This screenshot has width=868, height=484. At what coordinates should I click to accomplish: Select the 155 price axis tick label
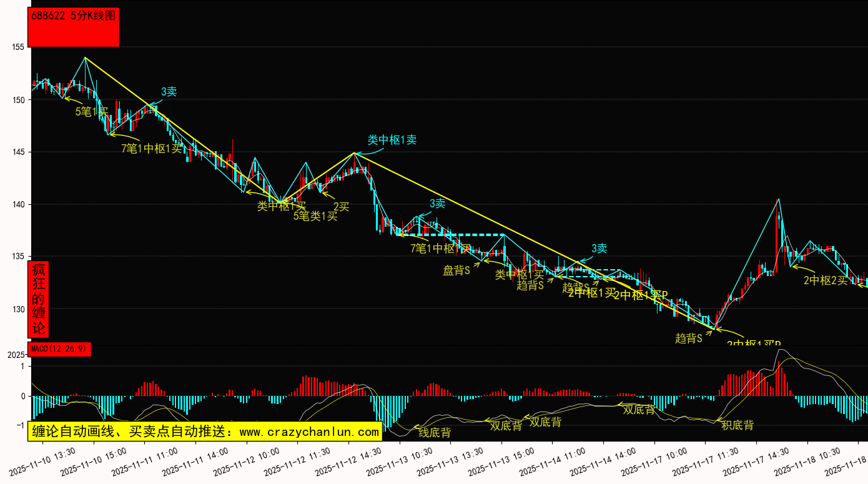coord(17,47)
